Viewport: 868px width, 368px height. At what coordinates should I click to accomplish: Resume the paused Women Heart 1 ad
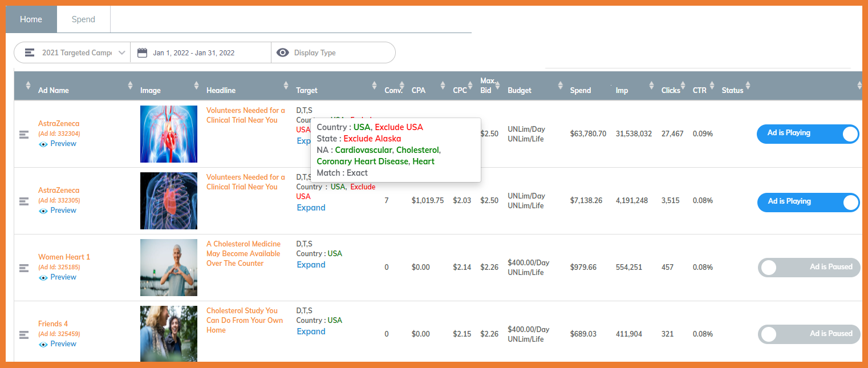pos(809,268)
